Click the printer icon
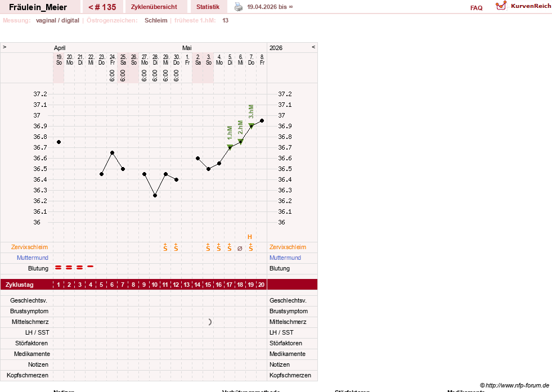Viewport: 552px width, 392px height. click(x=239, y=7)
